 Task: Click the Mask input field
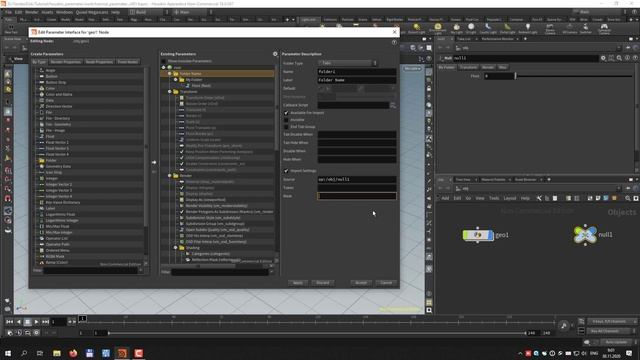[x=357, y=196]
